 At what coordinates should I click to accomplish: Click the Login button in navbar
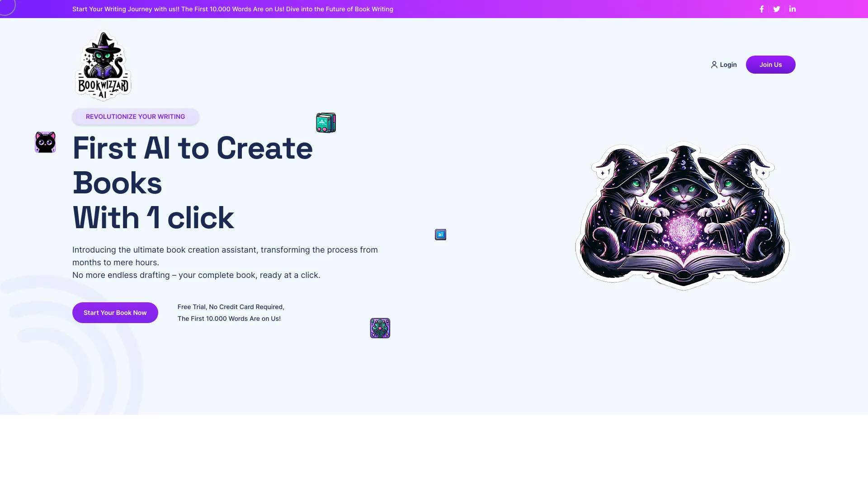724,64
